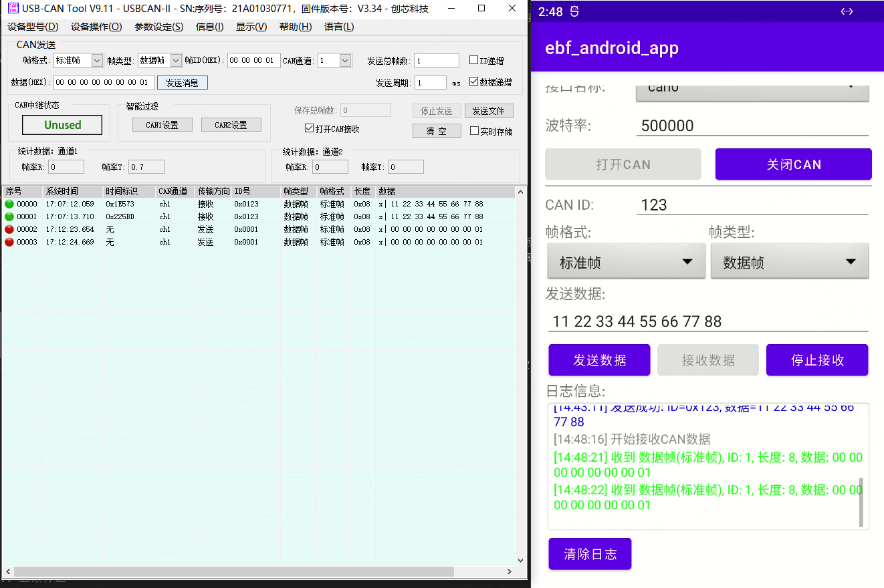Click the green status icon of row 00001
Screen dimensions: 884x588
pyautogui.click(x=9, y=216)
